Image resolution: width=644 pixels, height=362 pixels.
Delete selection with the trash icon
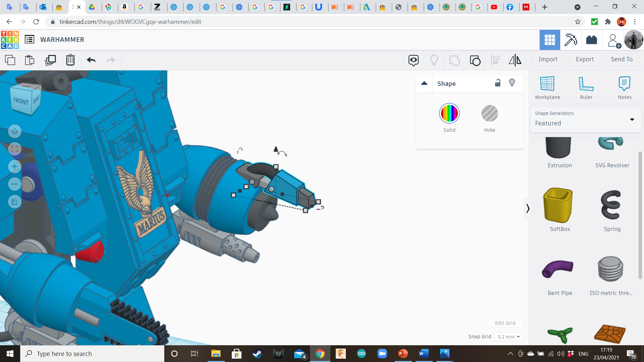[70, 60]
